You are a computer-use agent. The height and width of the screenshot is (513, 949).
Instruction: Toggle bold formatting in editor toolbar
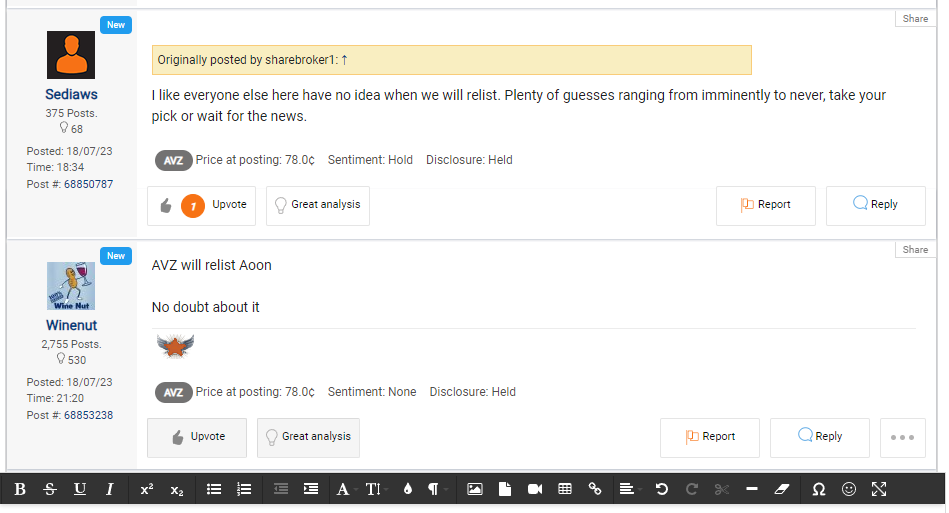click(x=20, y=489)
